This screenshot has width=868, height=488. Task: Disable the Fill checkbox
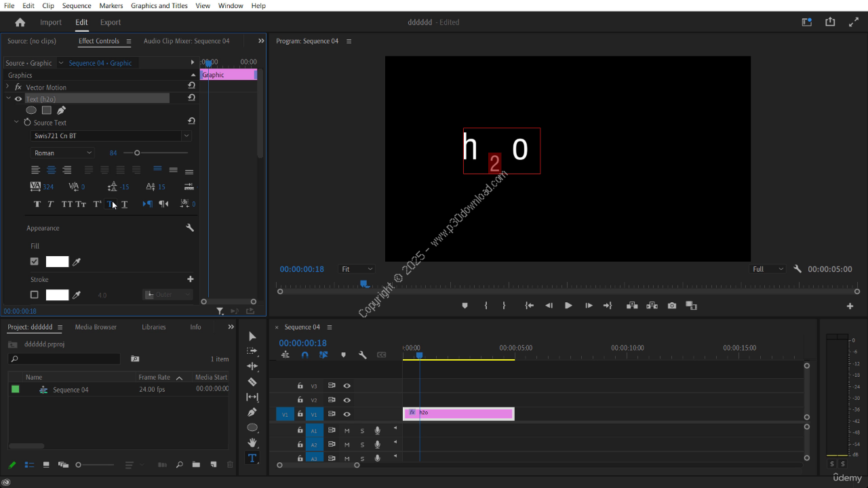(35, 262)
